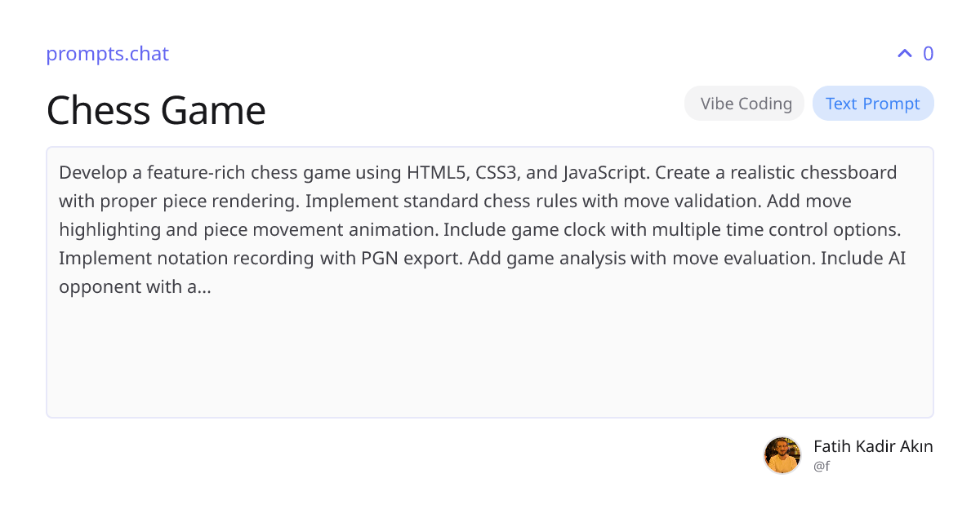The height and width of the screenshot is (514, 980).
Task: Click 'highlighting' in the prompt text
Action: pos(110,230)
